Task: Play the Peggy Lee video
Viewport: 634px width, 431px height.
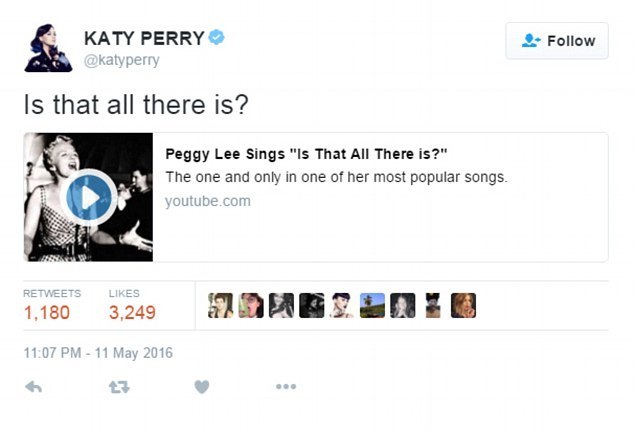Action: point(89,198)
